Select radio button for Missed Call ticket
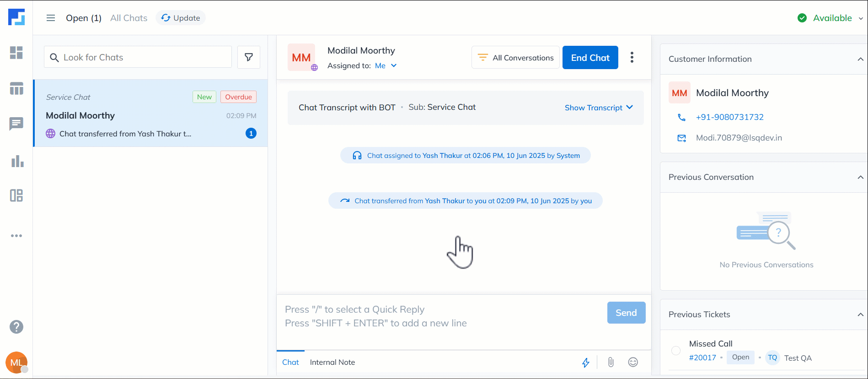The width and height of the screenshot is (868, 379). pyautogui.click(x=676, y=351)
